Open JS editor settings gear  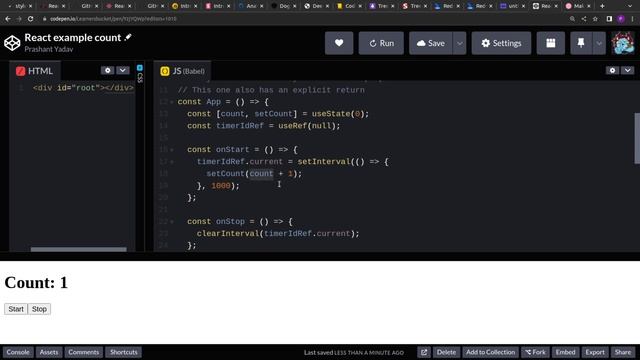tap(612, 70)
